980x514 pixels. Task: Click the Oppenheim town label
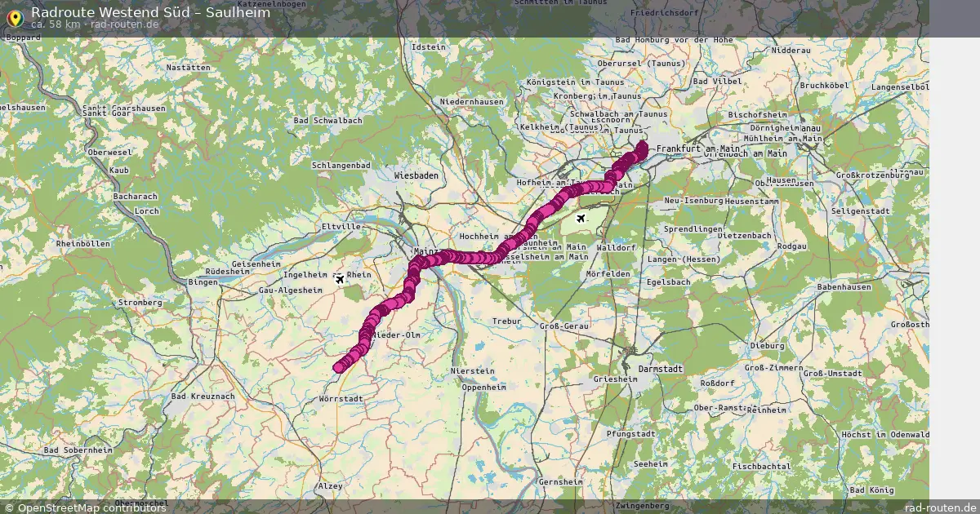point(484,388)
